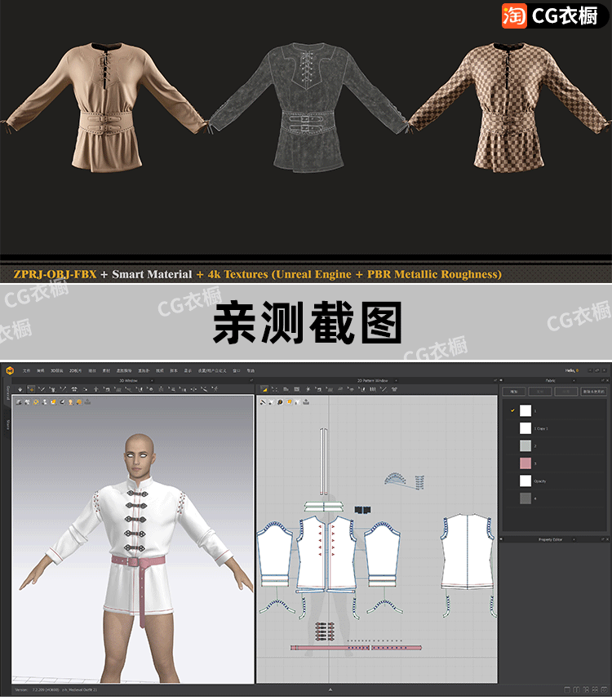The image size is (612, 700).
Task: Click the avatar's head in the 3D window
Action: click(x=140, y=455)
